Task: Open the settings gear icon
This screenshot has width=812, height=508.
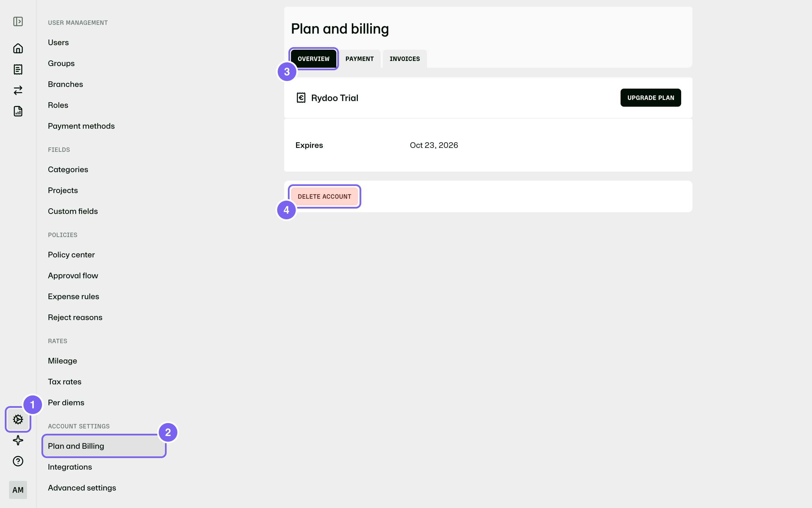Action: click(x=18, y=419)
